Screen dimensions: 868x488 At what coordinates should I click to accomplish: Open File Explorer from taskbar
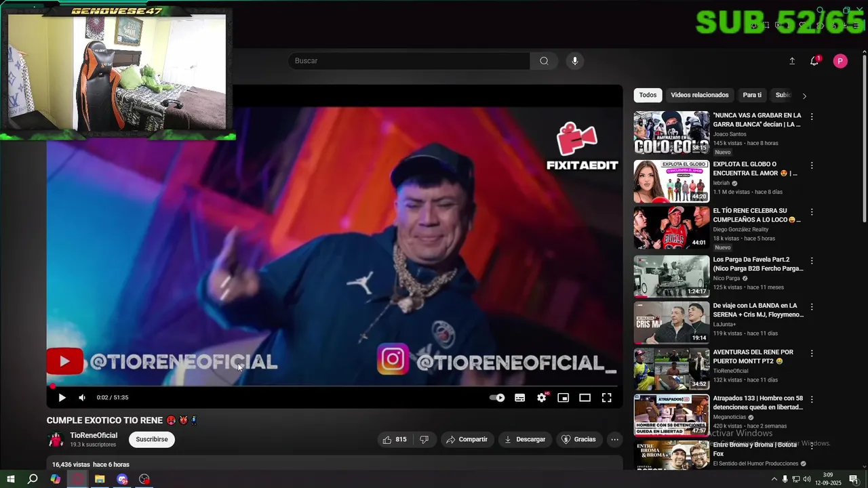tap(100, 479)
